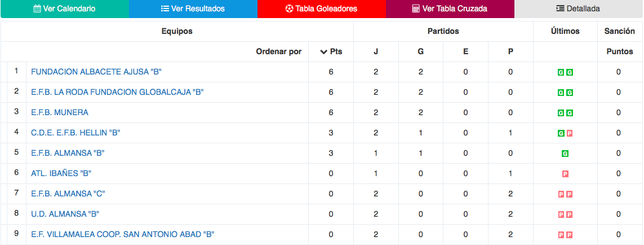Sort table by E column header
This screenshot has height=245, width=644.
tap(466, 52)
